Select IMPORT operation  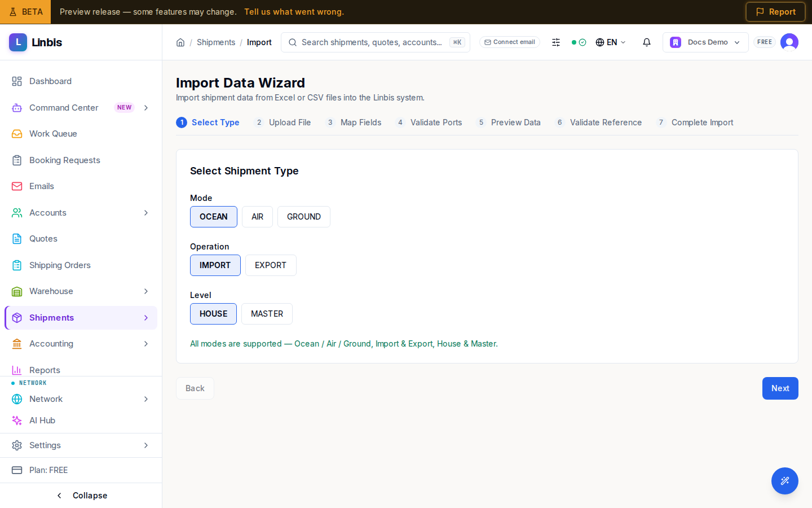coord(215,265)
